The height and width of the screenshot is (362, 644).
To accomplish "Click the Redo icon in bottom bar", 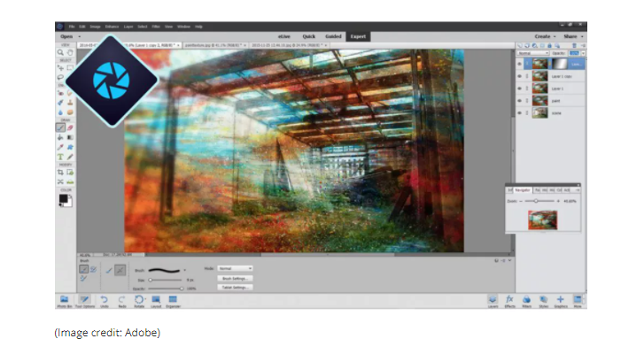I will pyautogui.click(x=120, y=300).
